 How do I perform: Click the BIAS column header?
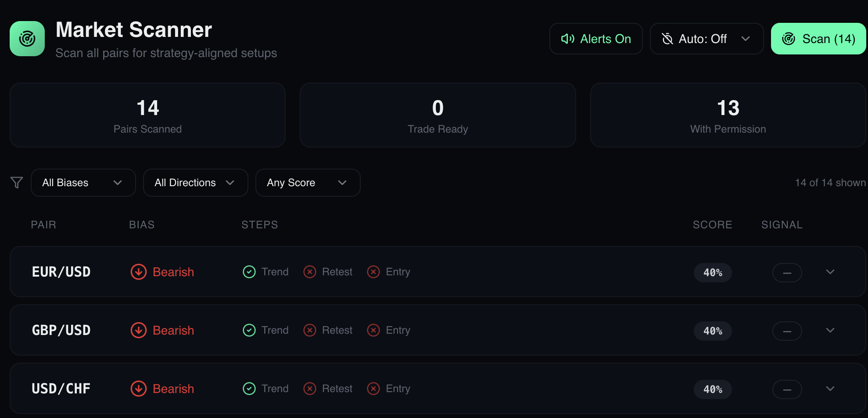[142, 225]
